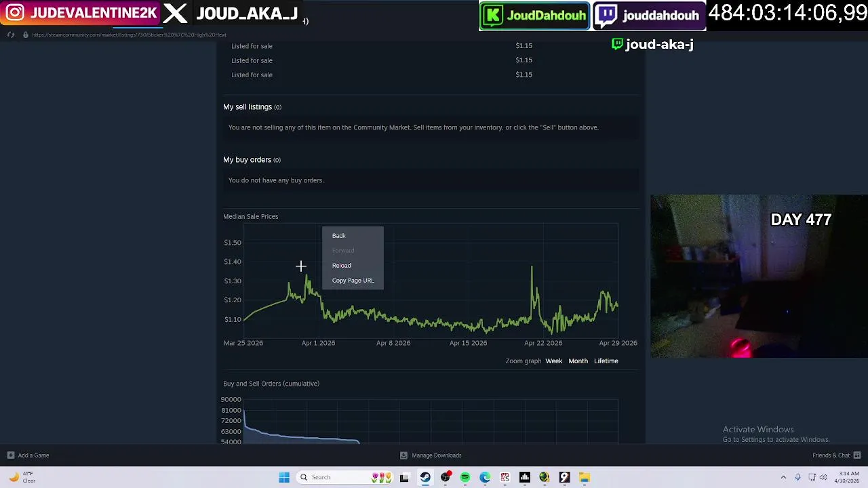This screenshot has height=488, width=868.
Task: Open Friends & Chat
Action: (831, 455)
